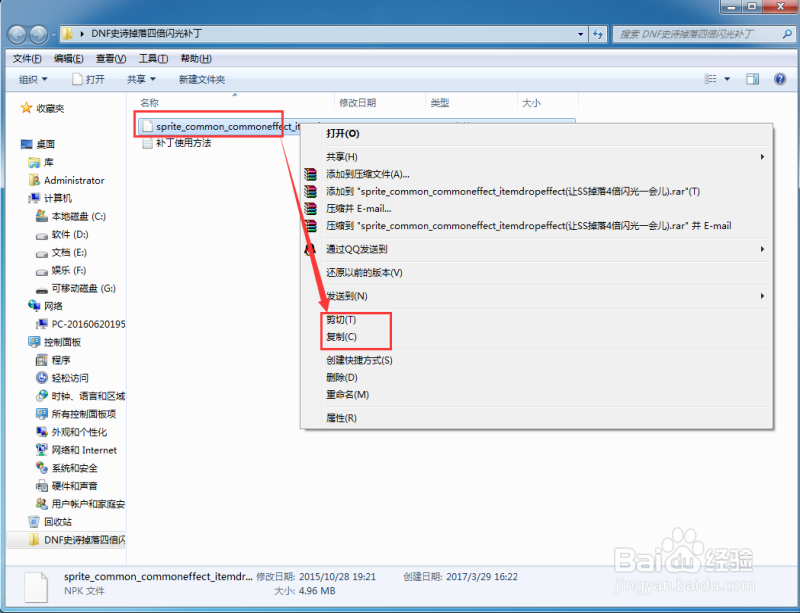
Task: Select the Desktop icon in sidebar
Action: pos(27,144)
